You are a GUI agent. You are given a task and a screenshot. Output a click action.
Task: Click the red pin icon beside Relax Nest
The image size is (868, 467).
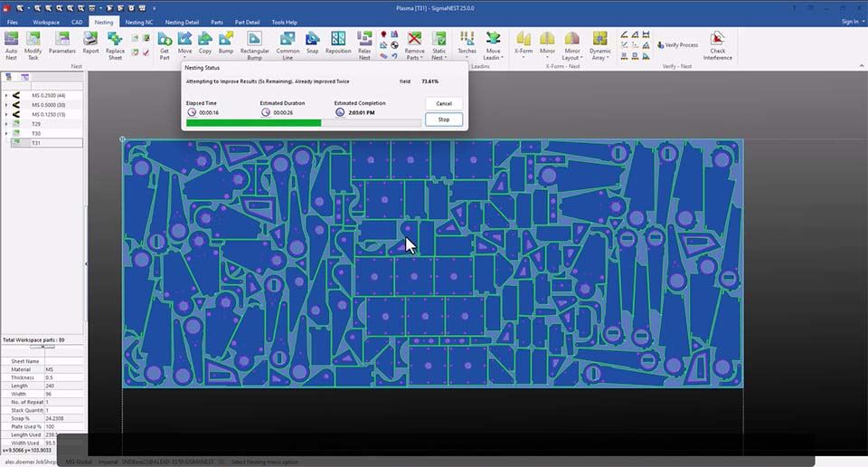(x=383, y=34)
